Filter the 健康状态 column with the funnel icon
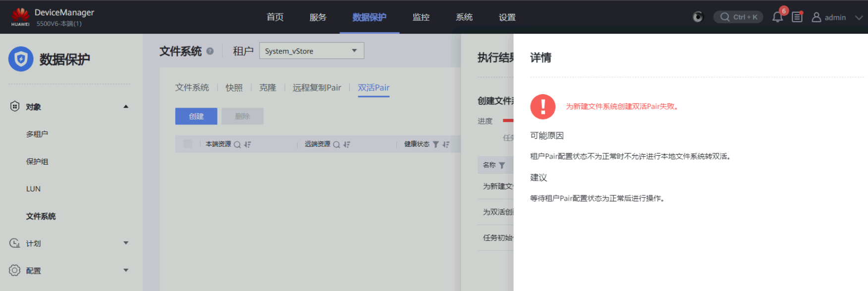 (x=435, y=144)
